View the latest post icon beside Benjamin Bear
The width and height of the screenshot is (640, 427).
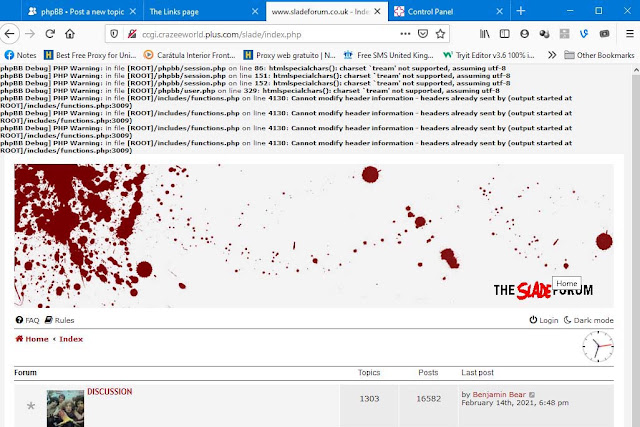[x=532, y=395]
